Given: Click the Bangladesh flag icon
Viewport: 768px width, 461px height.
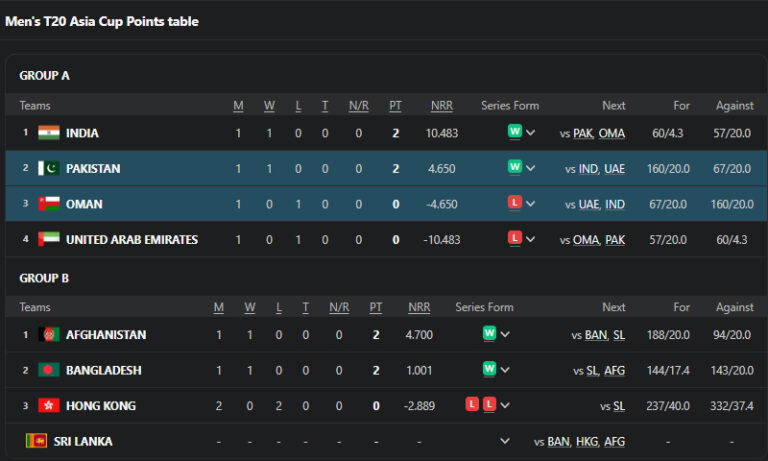Looking at the screenshot, I should [49, 370].
